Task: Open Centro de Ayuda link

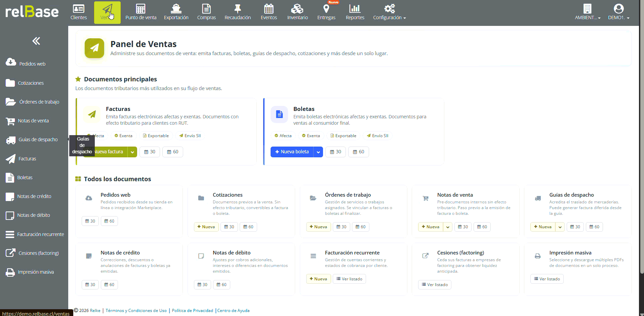Action: tap(233, 311)
